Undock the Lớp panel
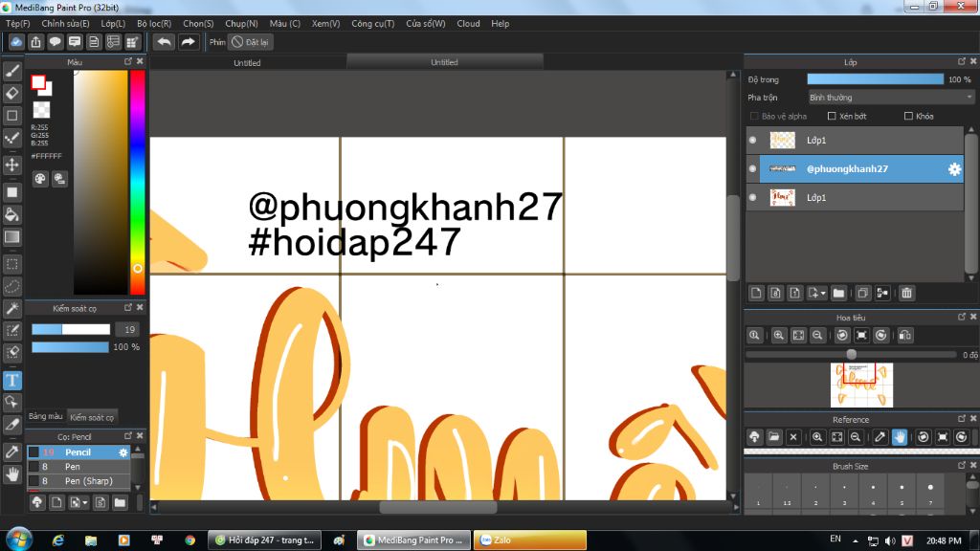Screen dimensions: 980x551 [x=961, y=61]
